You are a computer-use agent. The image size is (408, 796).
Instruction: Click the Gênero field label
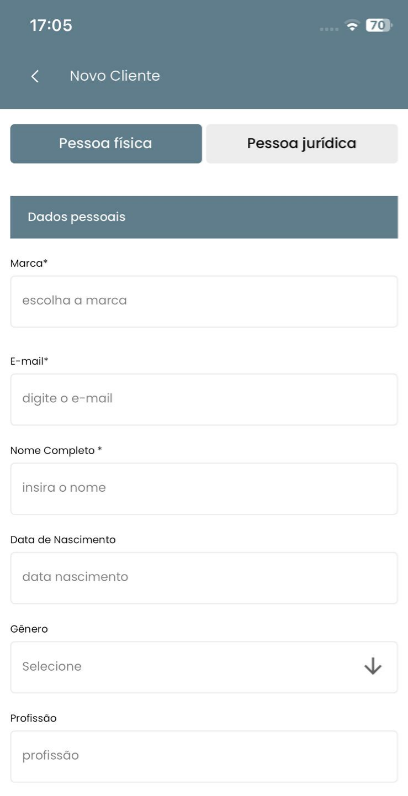point(29,629)
